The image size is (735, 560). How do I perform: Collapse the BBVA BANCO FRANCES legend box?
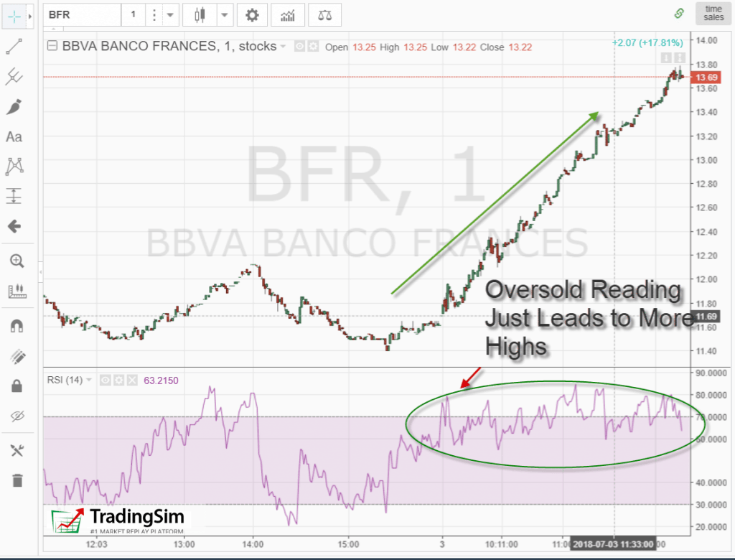pyautogui.click(x=52, y=45)
